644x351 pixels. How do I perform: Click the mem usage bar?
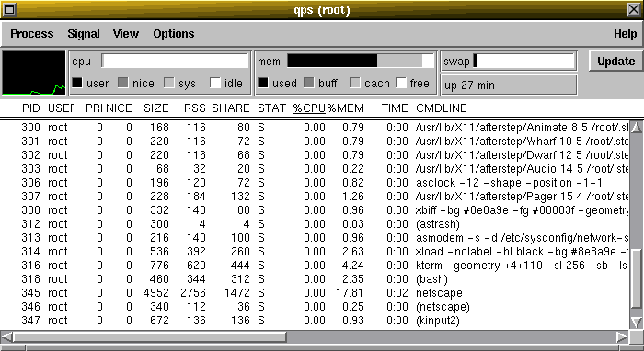coord(361,61)
